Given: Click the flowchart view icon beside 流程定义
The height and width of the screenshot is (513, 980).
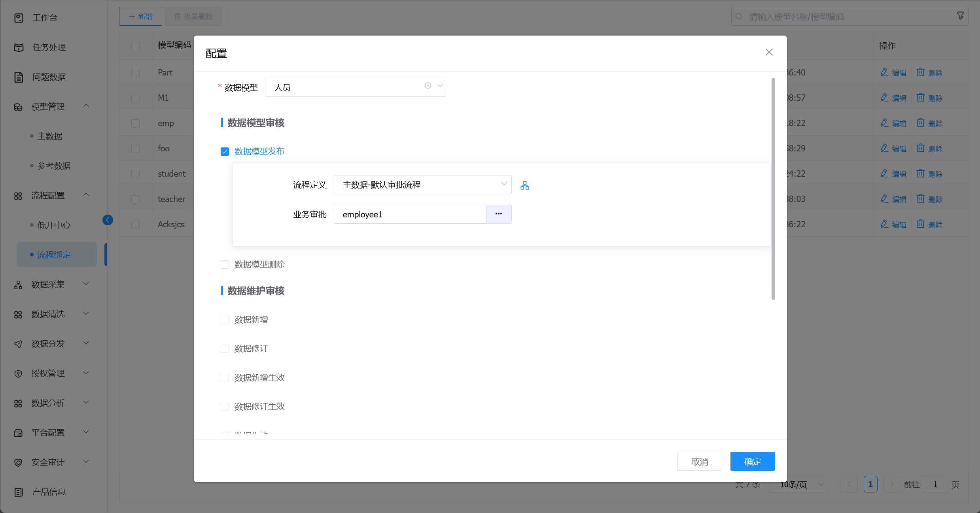Looking at the screenshot, I should pyautogui.click(x=524, y=185).
